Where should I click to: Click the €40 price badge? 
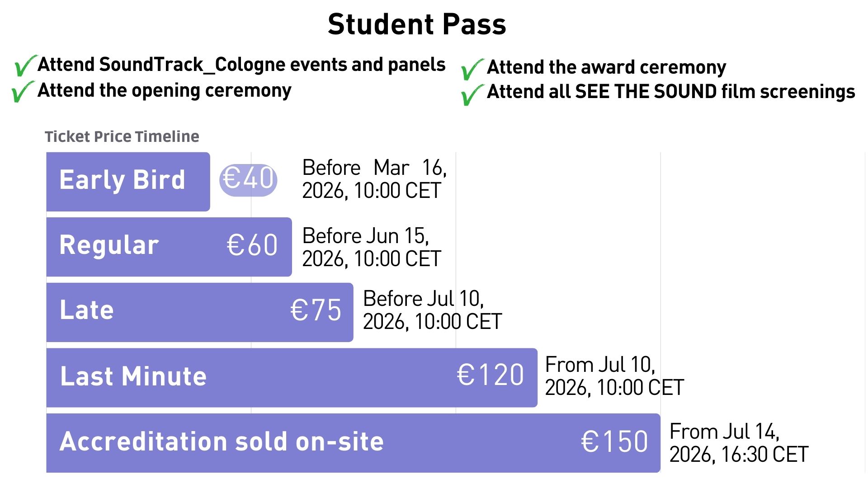(248, 179)
